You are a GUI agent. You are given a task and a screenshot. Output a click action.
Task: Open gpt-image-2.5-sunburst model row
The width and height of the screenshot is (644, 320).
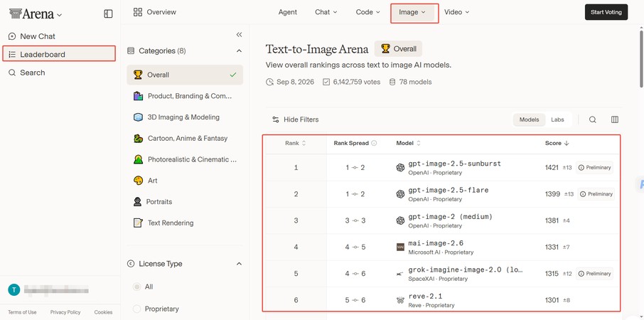pyautogui.click(x=443, y=168)
